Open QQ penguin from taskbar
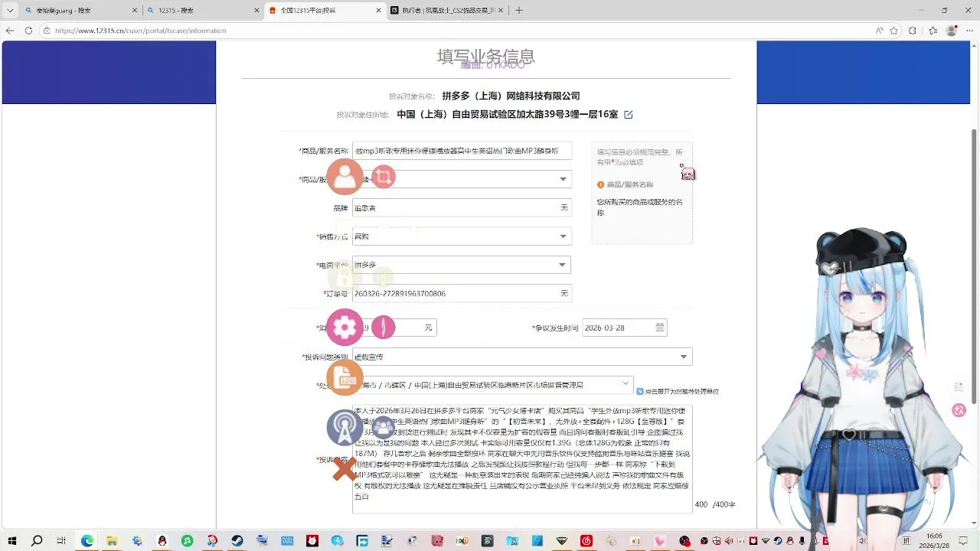 pyautogui.click(x=162, y=541)
